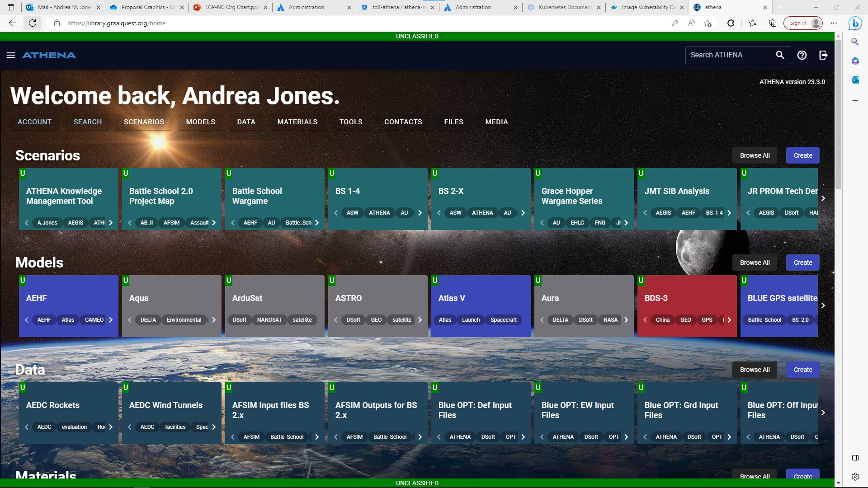This screenshot has height=488, width=868.
Task: Open Bing sidebar icon
Action: click(855, 23)
